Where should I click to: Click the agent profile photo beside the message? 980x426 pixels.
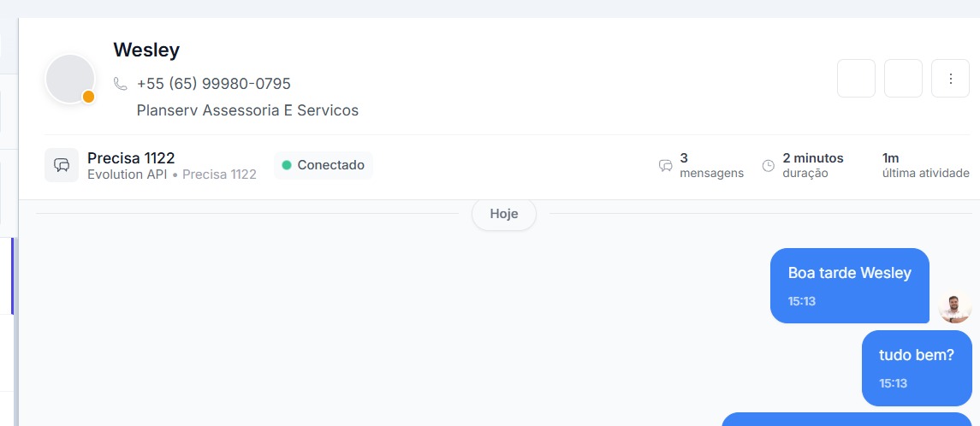(954, 306)
